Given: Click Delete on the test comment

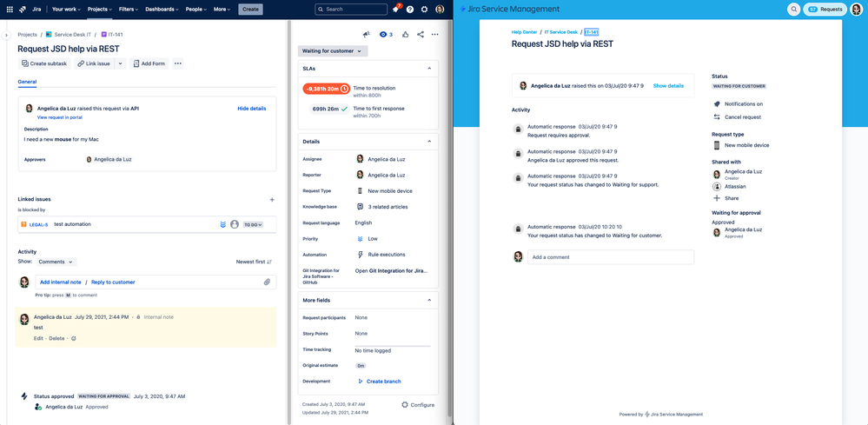Looking at the screenshot, I should [x=56, y=338].
